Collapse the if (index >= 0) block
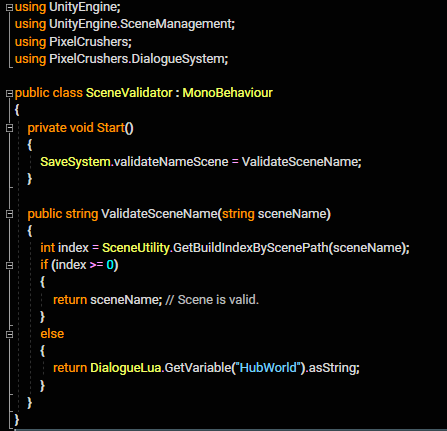The height and width of the screenshot is (431, 447). pyautogui.click(x=10, y=266)
